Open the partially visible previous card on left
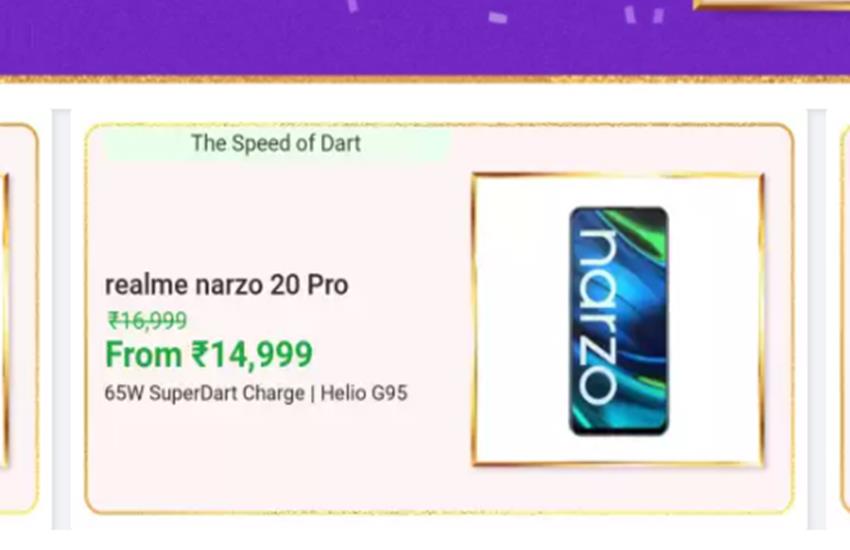Viewport: 850px width, 550px height. click(18, 319)
